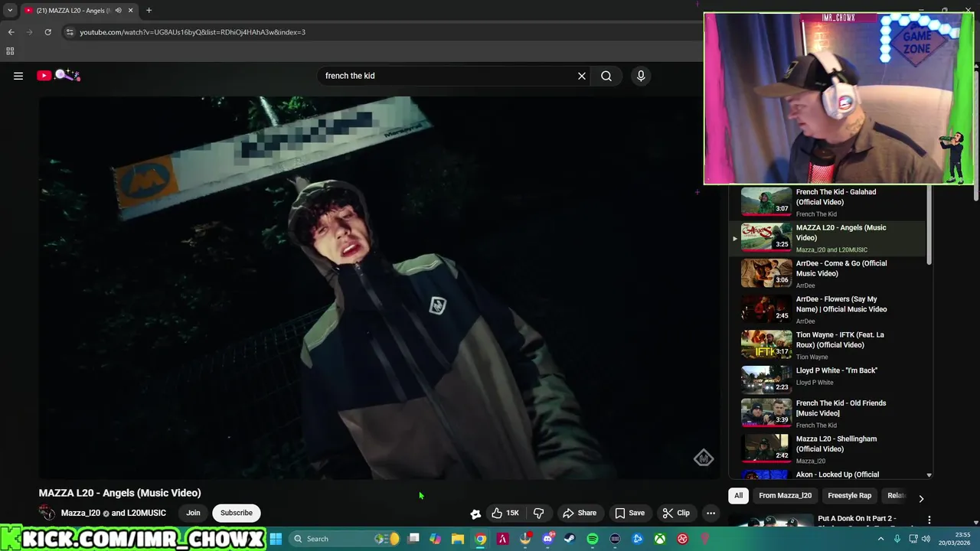
Task: Like the video with 15K thumbs-up
Action: tap(505, 513)
